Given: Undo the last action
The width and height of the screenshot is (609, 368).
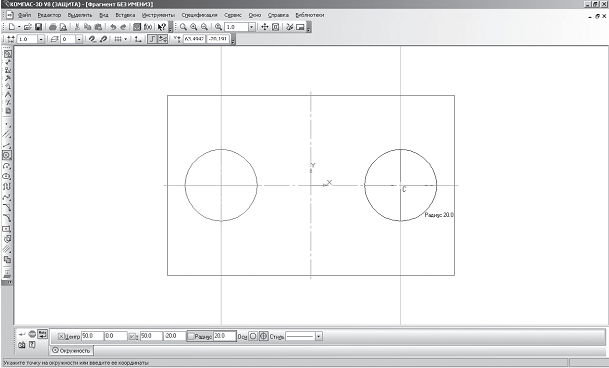Looking at the screenshot, I should pos(113,27).
